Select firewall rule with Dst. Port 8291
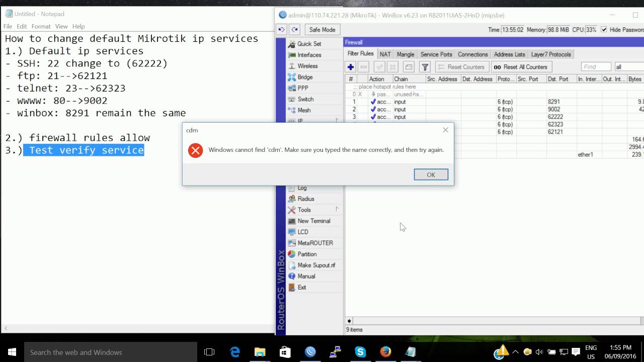This screenshot has height=362, width=644. point(494,102)
